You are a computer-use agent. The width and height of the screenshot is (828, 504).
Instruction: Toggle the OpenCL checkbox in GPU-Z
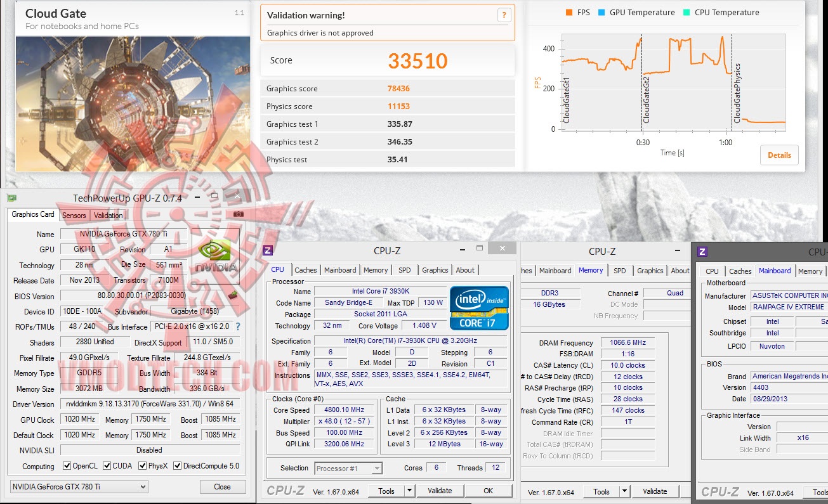tap(67, 466)
